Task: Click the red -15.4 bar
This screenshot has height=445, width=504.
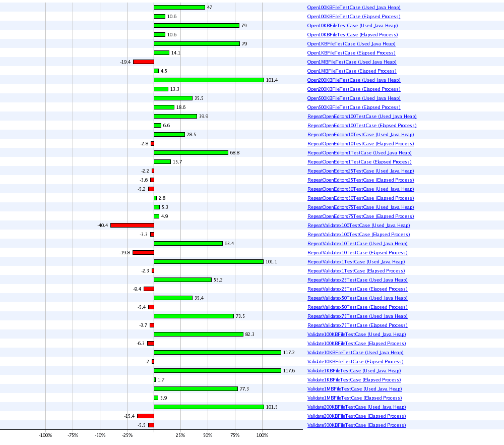Action: pyautogui.click(x=145, y=416)
